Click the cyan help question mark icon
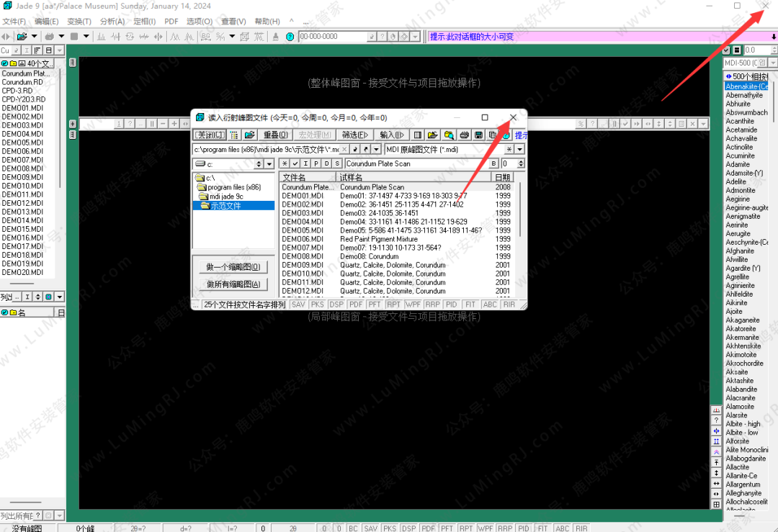The image size is (778, 532). coord(290,36)
